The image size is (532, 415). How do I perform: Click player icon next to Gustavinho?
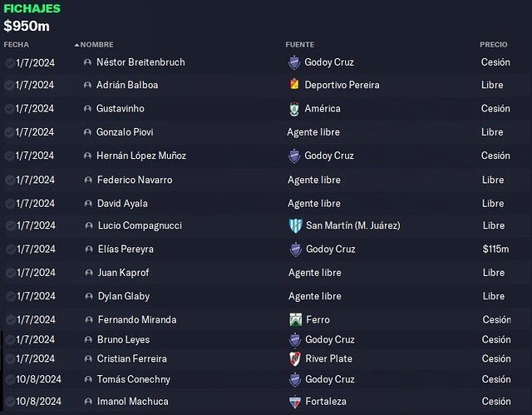click(87, 109)
